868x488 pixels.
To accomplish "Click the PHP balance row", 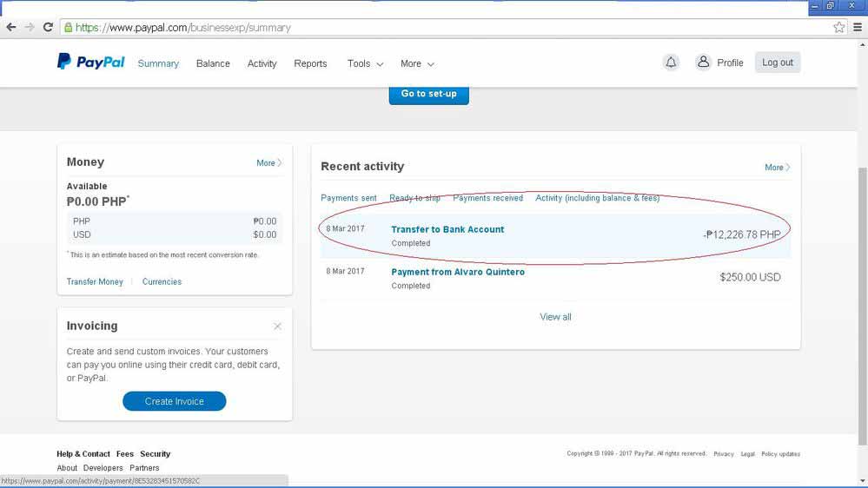I will point(175,221).
